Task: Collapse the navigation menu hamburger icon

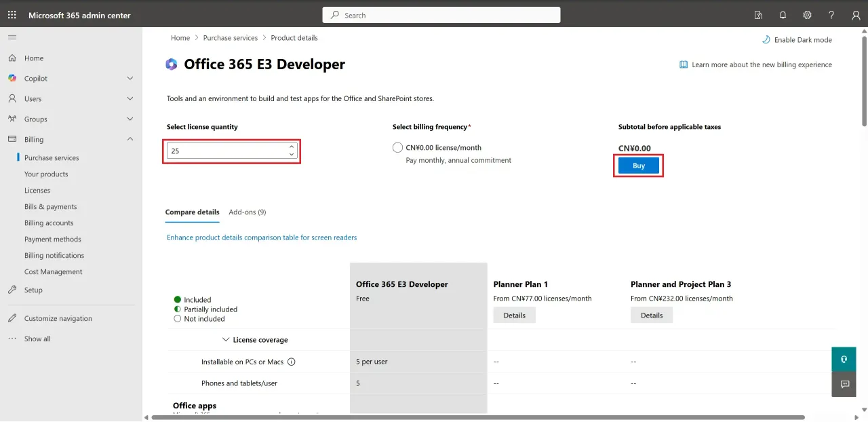Action: click(12, 37)
